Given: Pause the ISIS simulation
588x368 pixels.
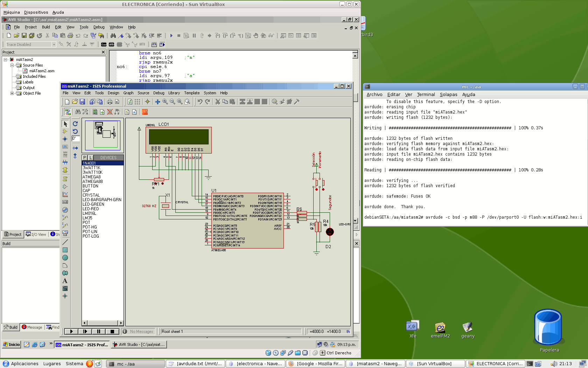Looking at the screenshot, I should (99, 331).
